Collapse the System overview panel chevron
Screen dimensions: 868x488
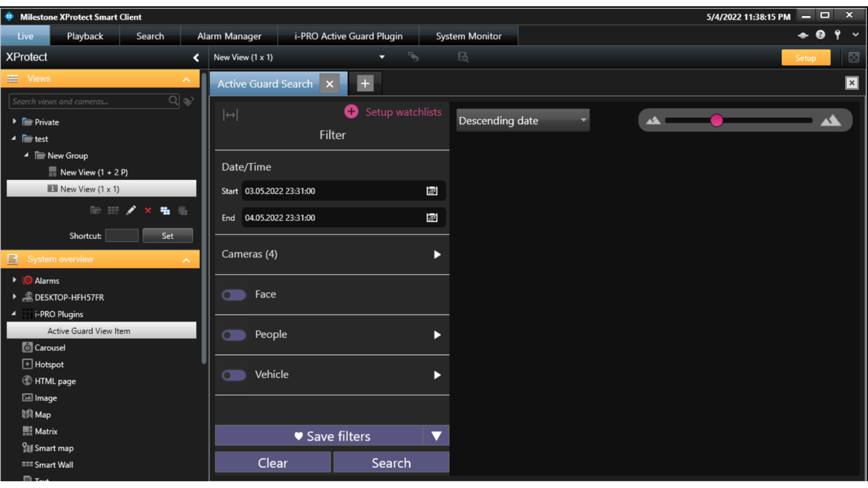click(186, 260)
